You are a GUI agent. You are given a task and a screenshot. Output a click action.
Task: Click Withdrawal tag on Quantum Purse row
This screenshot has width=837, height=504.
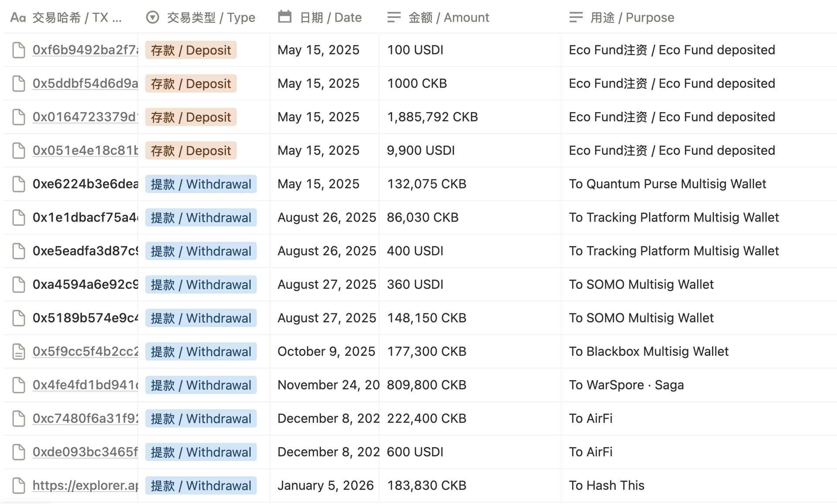tap(201, 184)
